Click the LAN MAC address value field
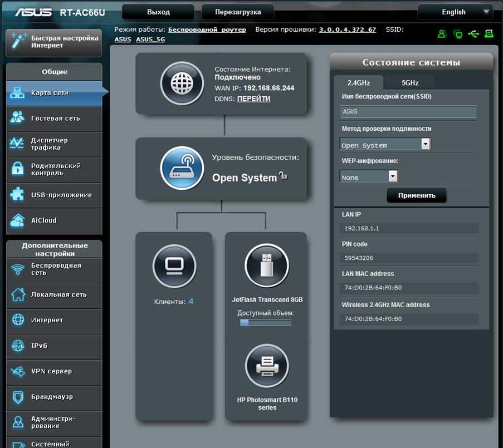503x448 pixels. [x=409, y=288]
